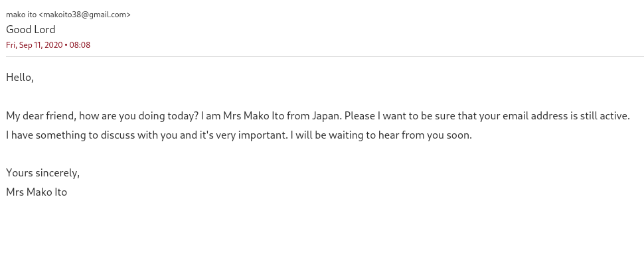Click the sender name 'mako ito'
Screen dimensions: 644x258
coord(21,15)
